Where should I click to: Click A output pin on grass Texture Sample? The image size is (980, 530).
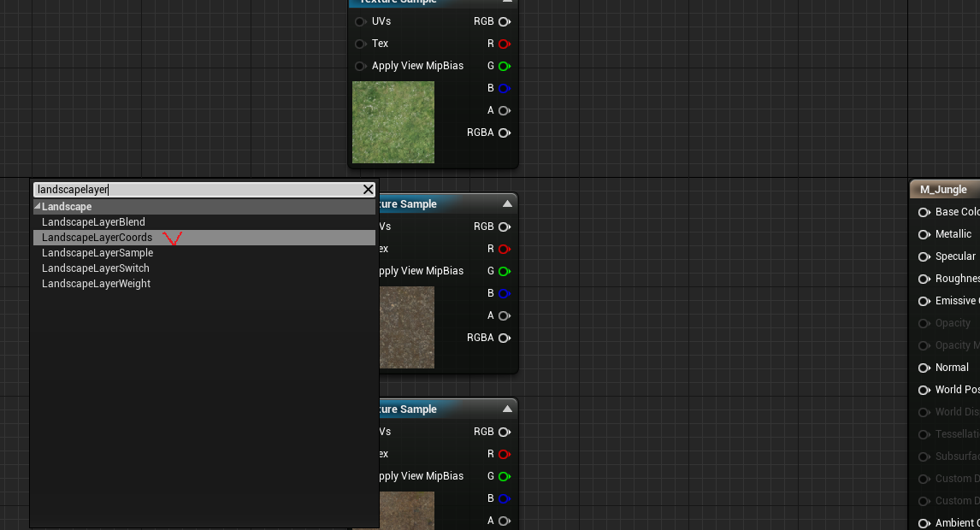click(x=505, y=110)
